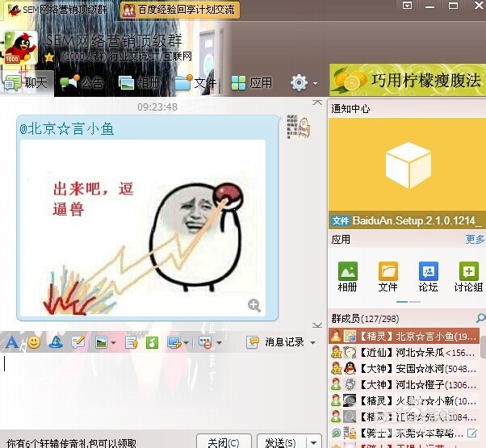Click the SEM group penguin avatar
This screenshot has height=448, width=486.
[21, 48]
